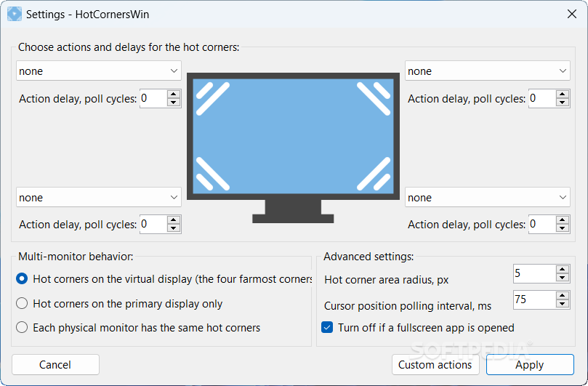588x386 pixels.
Task: Increase cursor position polling interval
Action: pyautogui.click(x=563, y=295)
